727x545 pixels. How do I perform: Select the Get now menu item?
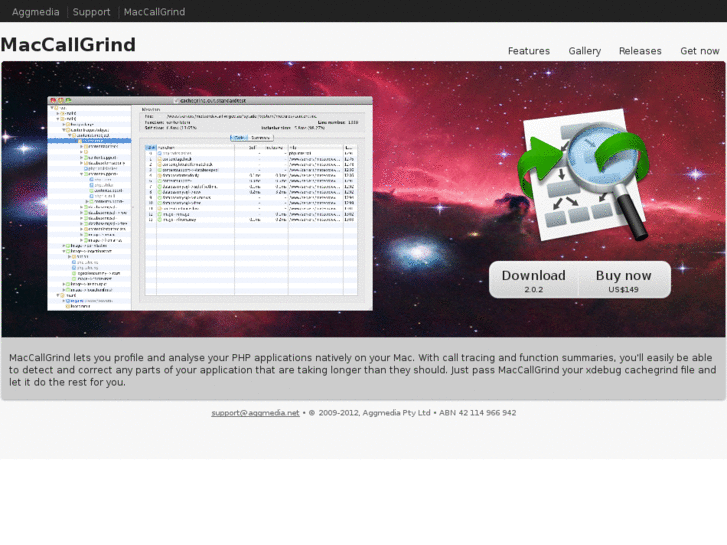click(x=700, y=51)
